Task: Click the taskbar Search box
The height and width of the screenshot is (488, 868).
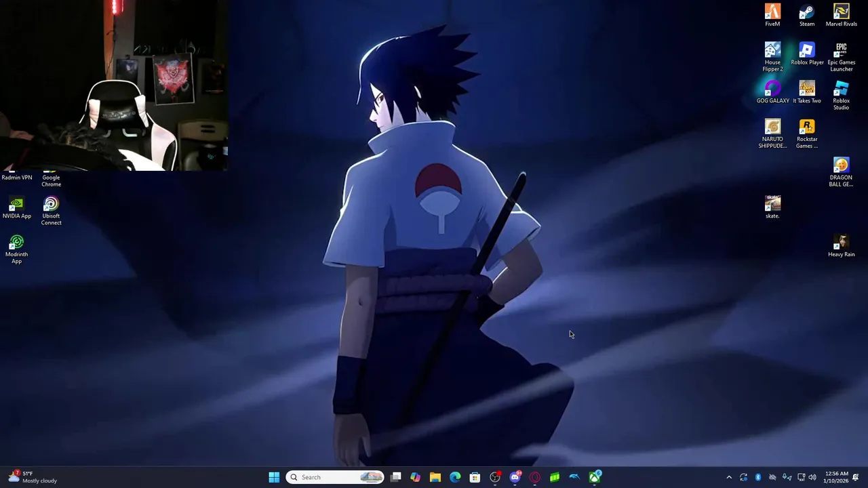Action: [335, 477]
